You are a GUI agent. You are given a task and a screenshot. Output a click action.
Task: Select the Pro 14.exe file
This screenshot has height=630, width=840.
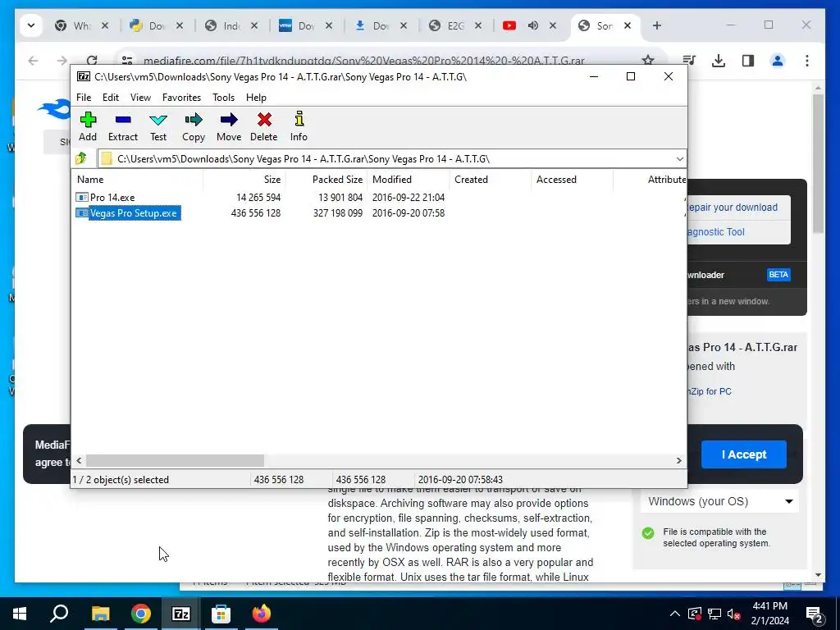tap(112, 197)
